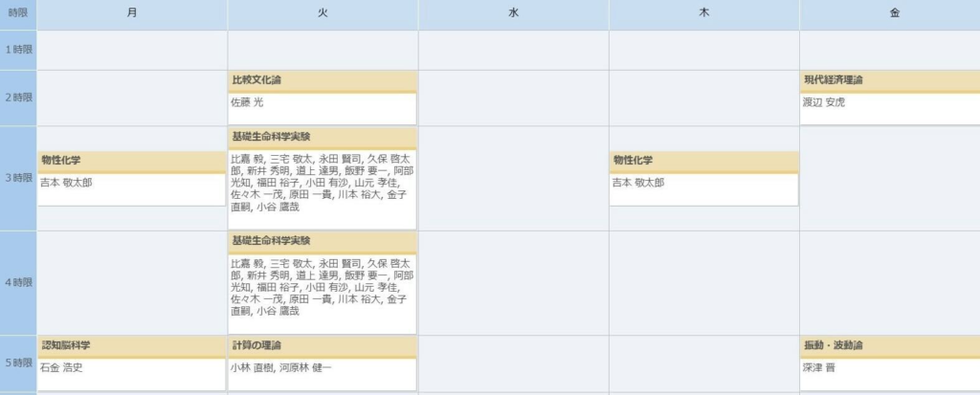
Task: Select the 5時限 row label
Action: (18, 363)
